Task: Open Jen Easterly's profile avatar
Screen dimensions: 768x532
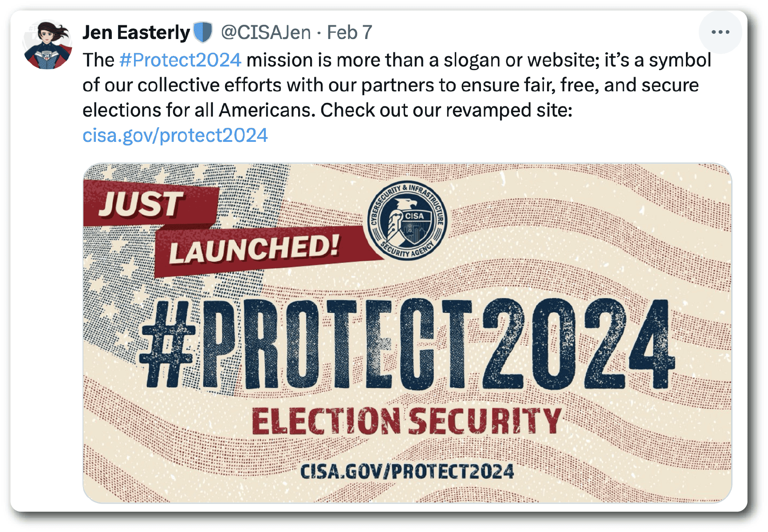Action: pyautogui.click(x=47, y=45)
